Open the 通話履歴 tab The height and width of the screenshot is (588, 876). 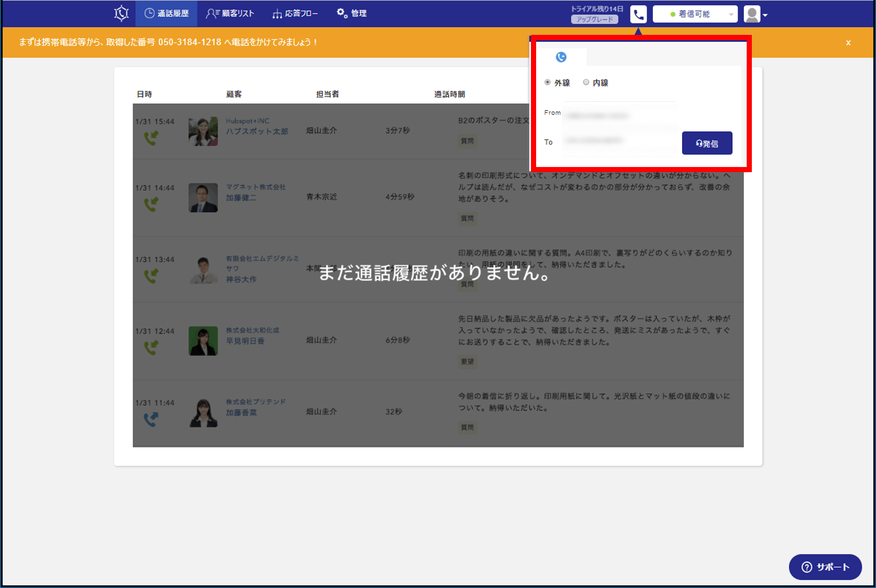pos(167,13)
